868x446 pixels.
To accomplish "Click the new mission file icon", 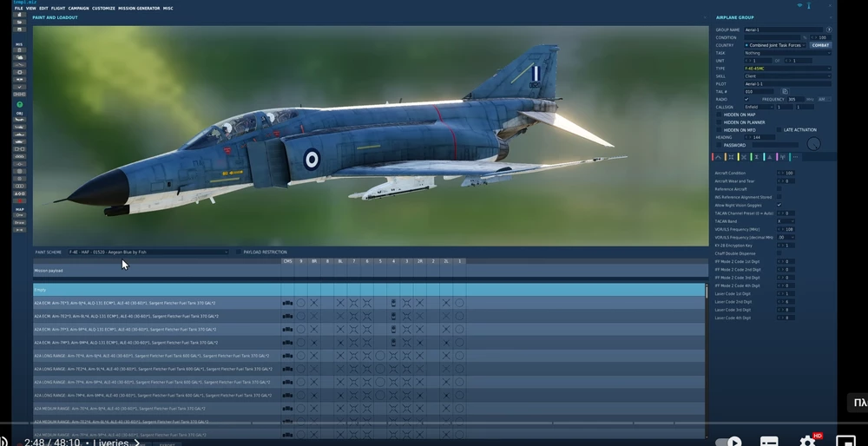I will point(19,16).
